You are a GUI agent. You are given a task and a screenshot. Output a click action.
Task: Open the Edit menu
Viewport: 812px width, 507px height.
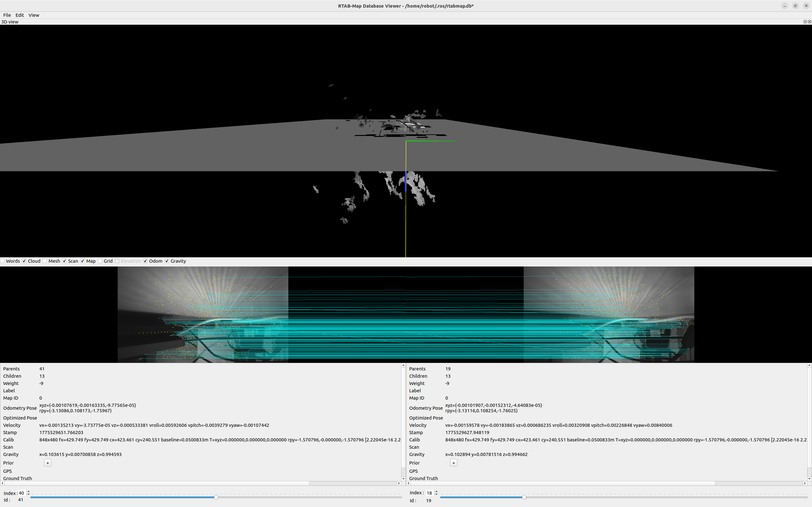tap(19, 15)
